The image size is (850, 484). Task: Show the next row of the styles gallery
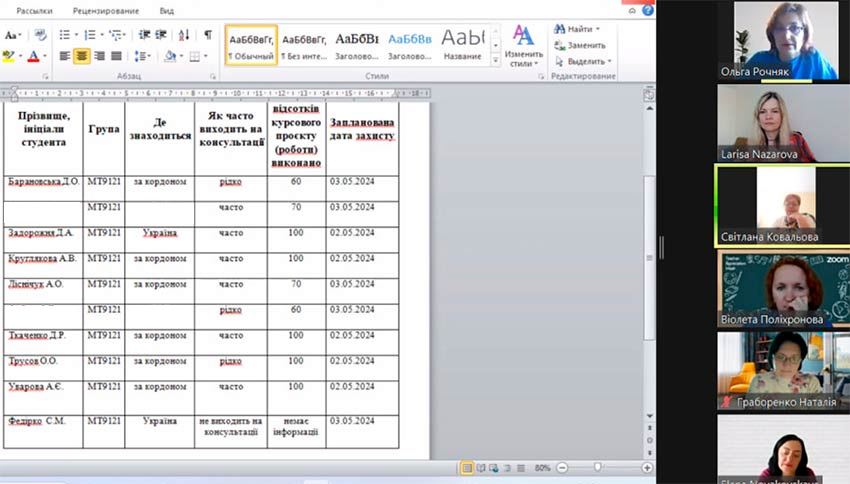click(495, 45)
